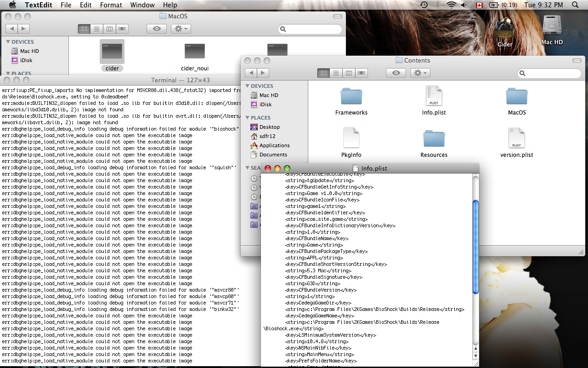Switch Contents window to list view
The height and width of the screenshot is (368, 588).
click(x=336, y=73)
